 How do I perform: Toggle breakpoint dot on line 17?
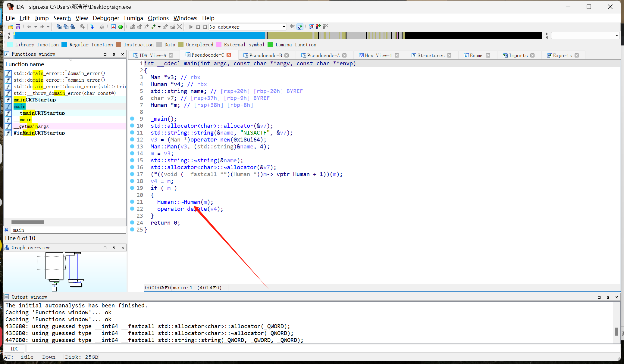(132, 174)
